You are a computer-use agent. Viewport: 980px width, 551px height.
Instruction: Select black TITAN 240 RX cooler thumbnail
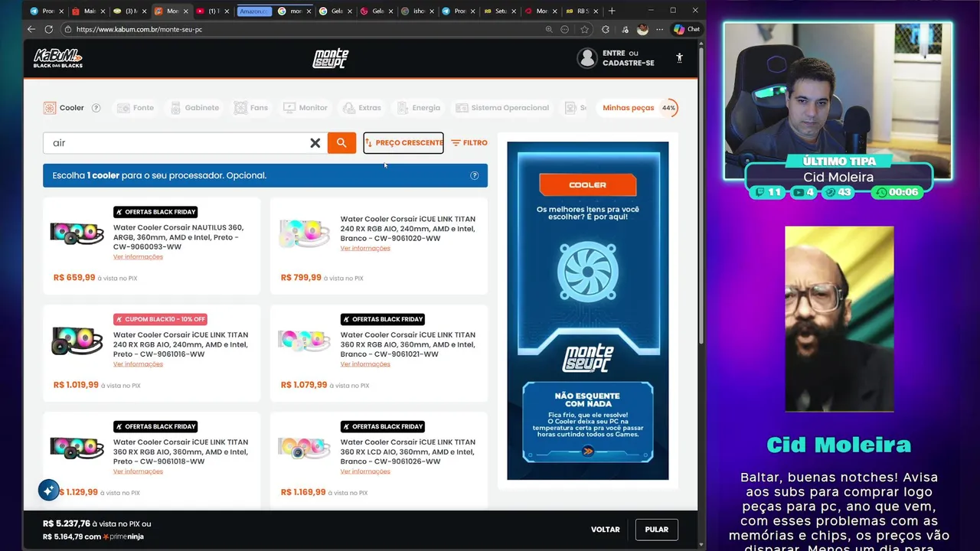click(x=77, y=341)
